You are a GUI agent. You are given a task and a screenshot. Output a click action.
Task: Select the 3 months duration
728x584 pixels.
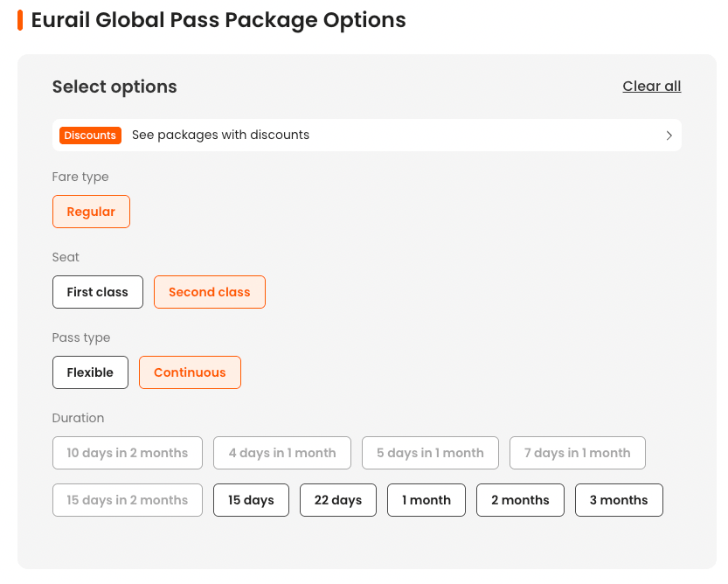619,500
